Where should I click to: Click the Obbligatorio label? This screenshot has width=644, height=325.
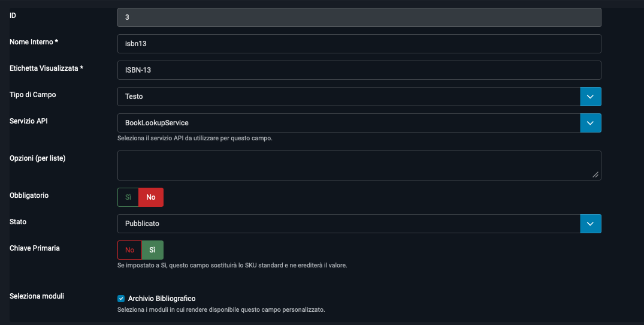[29, 195]
